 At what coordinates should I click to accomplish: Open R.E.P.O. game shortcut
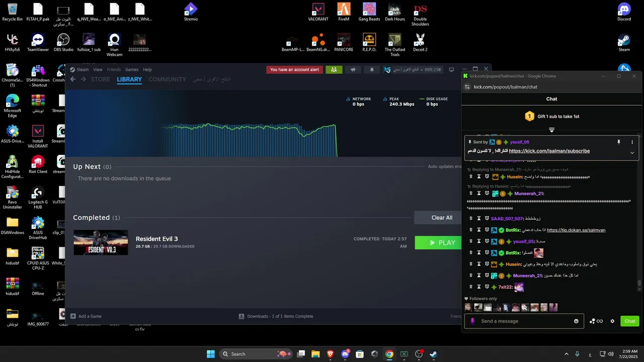tap(369, 43)
